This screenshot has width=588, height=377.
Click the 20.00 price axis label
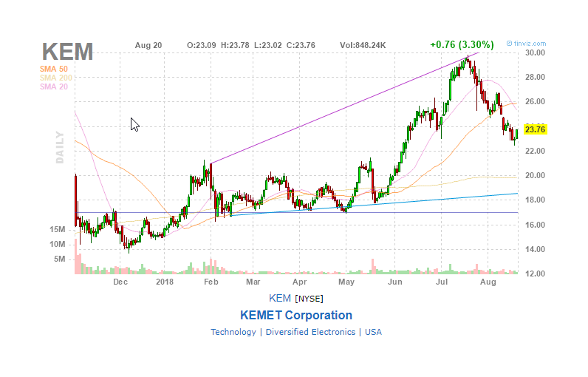(535, 175)
